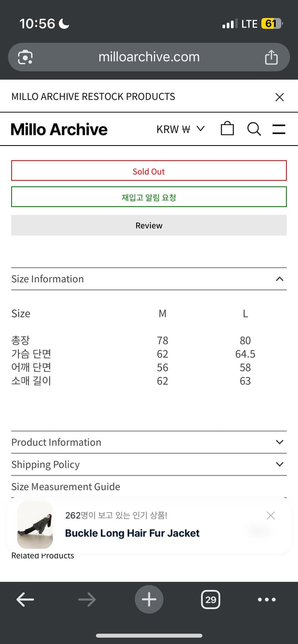
Task: Open the Review section
Action: [149, 225]
